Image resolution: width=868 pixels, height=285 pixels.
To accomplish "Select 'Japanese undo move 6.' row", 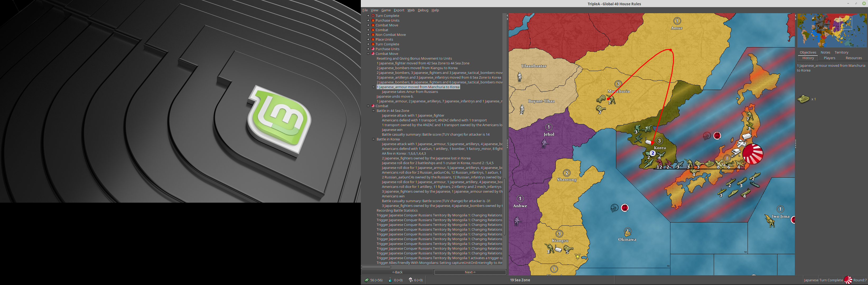I will coord(395,97).
